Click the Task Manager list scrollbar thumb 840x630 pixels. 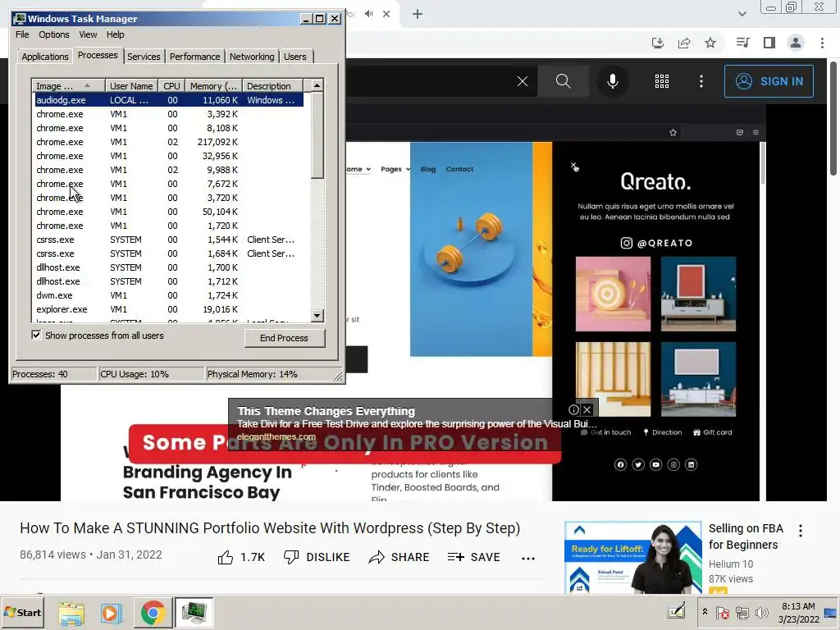point(317,135)
